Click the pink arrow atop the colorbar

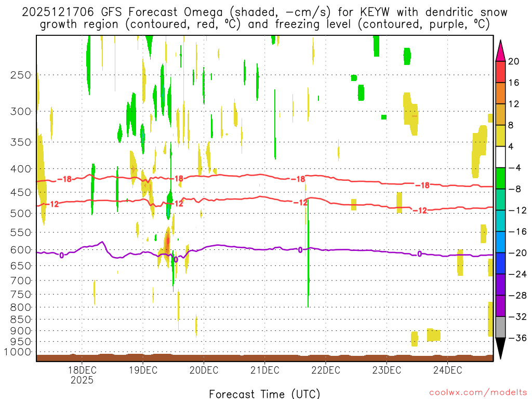pyautogui.click(x=500, y=50)
